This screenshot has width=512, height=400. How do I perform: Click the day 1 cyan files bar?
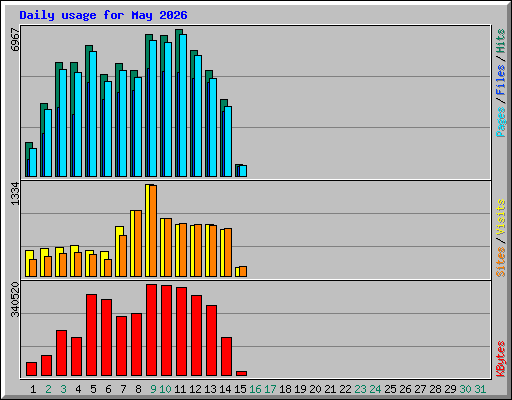coord(33,163)
